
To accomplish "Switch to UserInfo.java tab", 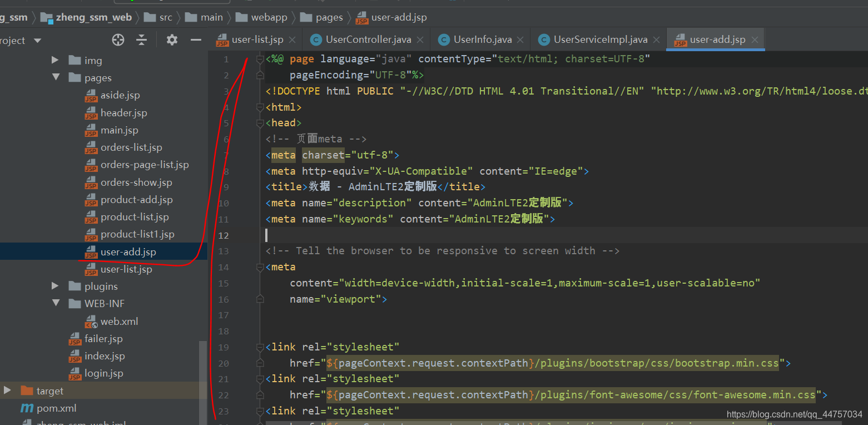I will pyautogui.click(x=483, y=39).
